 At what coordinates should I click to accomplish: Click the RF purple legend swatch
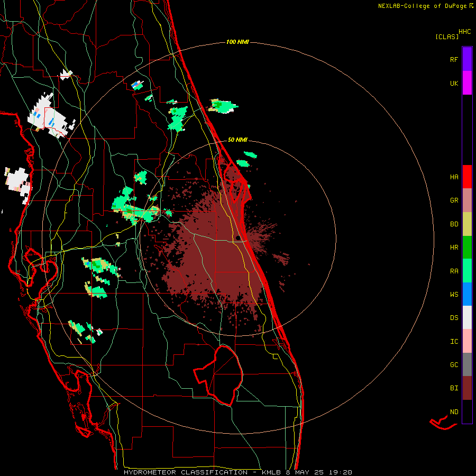coord(467,59)
